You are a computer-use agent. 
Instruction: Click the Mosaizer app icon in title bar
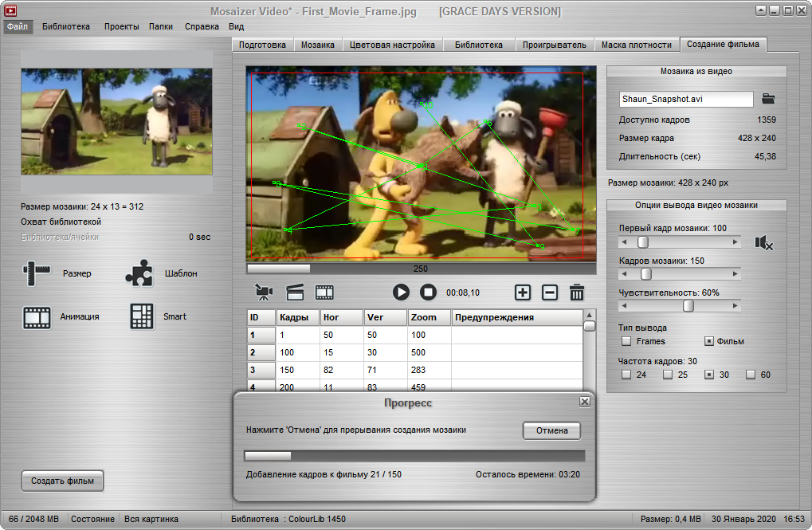click(x=10, y=10)
